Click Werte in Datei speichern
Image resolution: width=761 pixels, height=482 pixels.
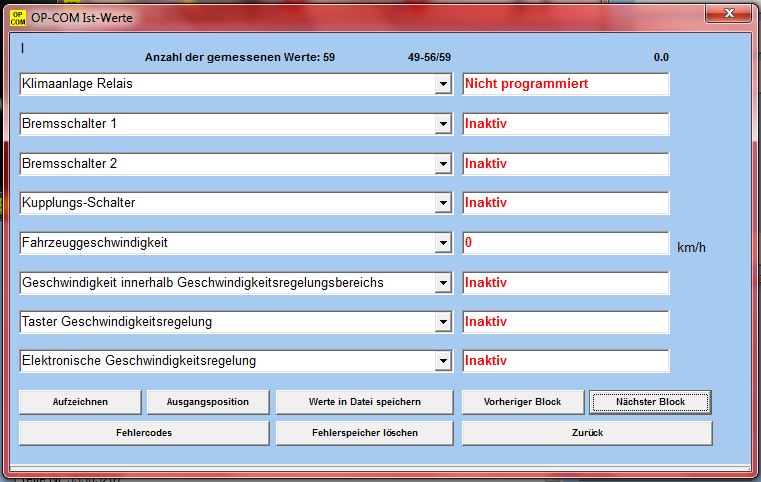click(364, 402)
